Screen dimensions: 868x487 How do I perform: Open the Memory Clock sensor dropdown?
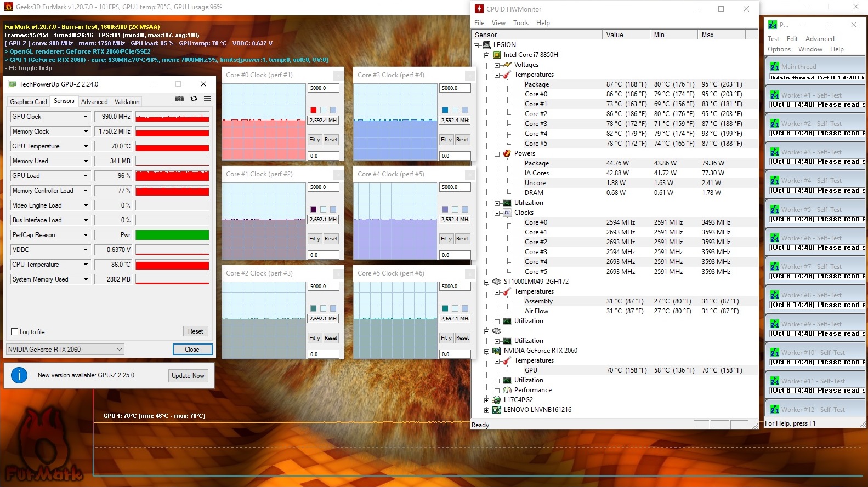86,131
